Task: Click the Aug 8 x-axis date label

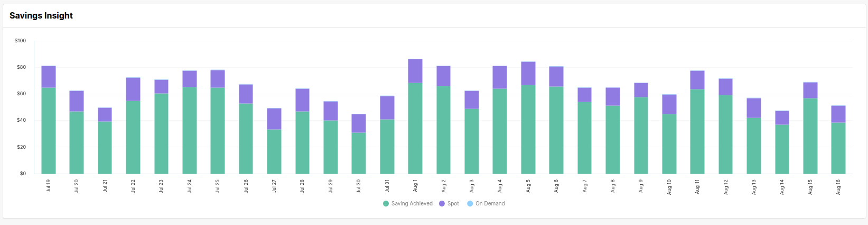Action: click(613, 186)
